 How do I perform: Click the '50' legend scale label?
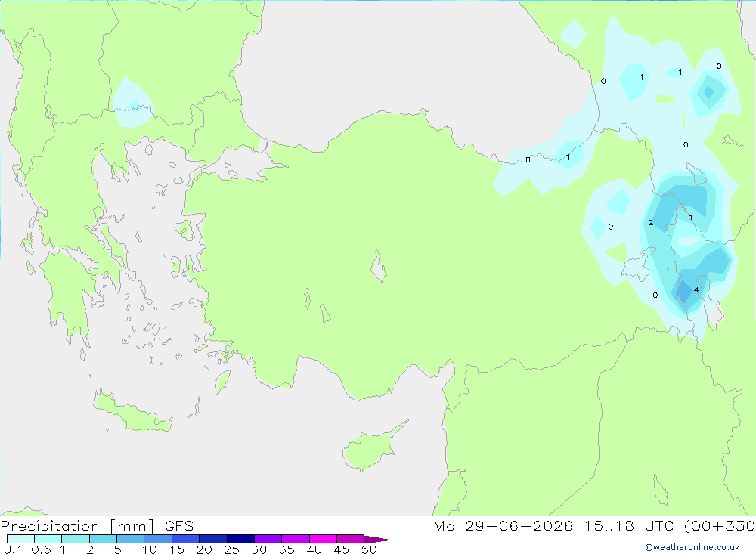(369, 549)
